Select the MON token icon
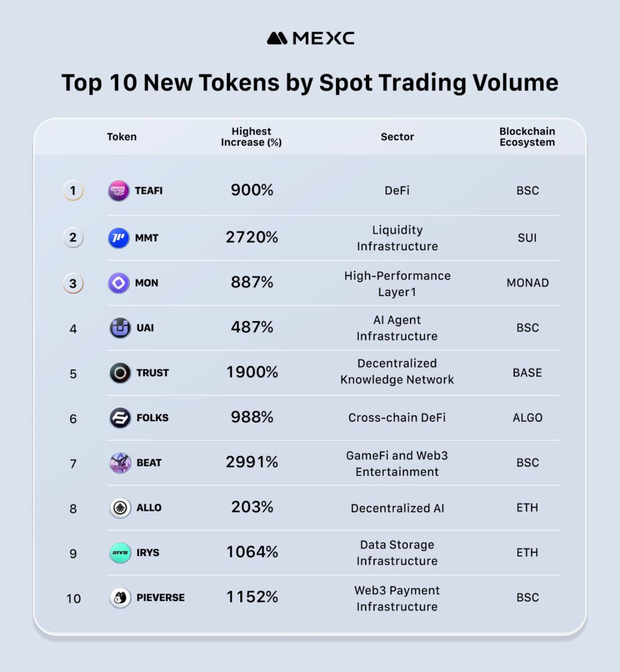This screenshot has height=672, width=620. pos(119,283)
